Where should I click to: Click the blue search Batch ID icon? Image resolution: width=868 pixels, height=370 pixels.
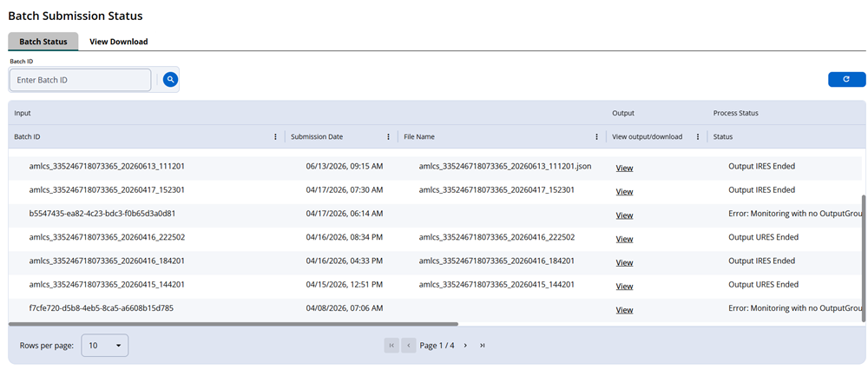click(x=170, y=80)
